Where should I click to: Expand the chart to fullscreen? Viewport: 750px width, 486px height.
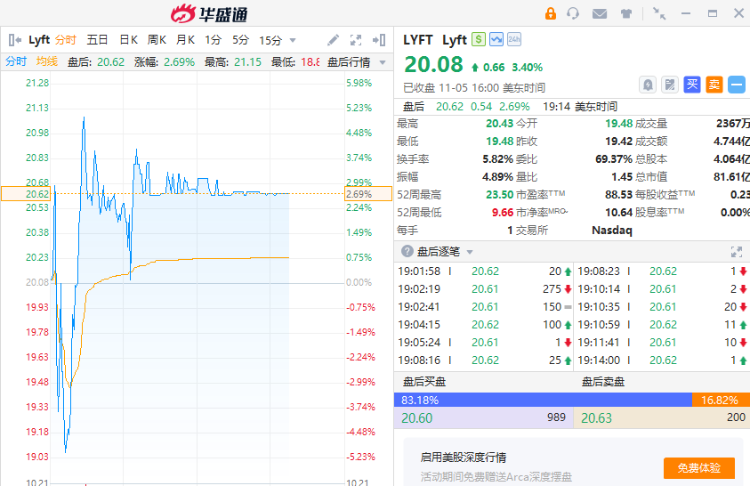(x=356, y=40)
